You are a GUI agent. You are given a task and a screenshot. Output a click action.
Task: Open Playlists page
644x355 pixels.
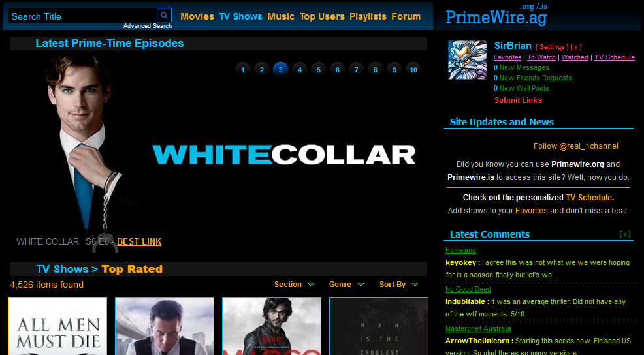pyautogui.click(x=368, y=16)
